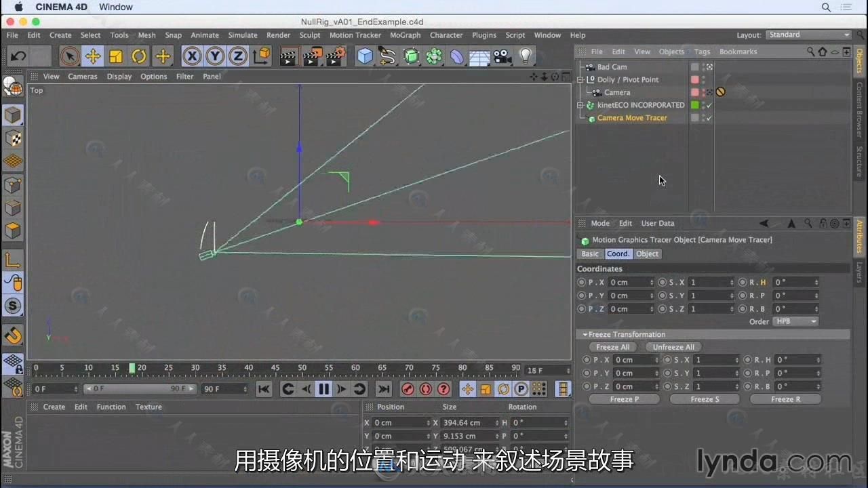Open the MoGraph menu
Viewport: 868px width, 488px height.
405,35
